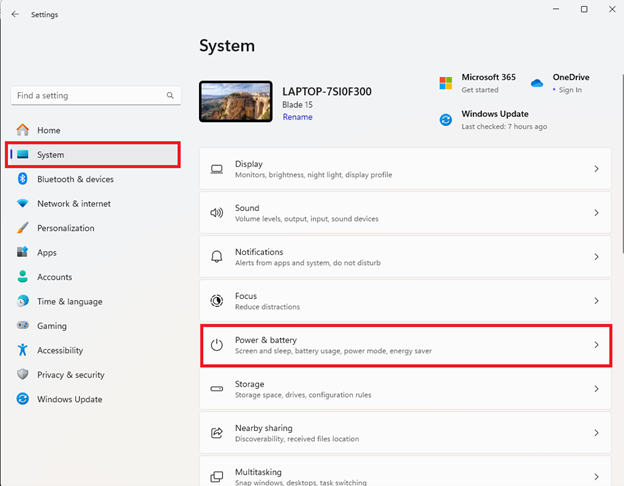Click the Gaming controller icon
The width and height of the screenshot is (624, 486).
[x=23, y=325]
